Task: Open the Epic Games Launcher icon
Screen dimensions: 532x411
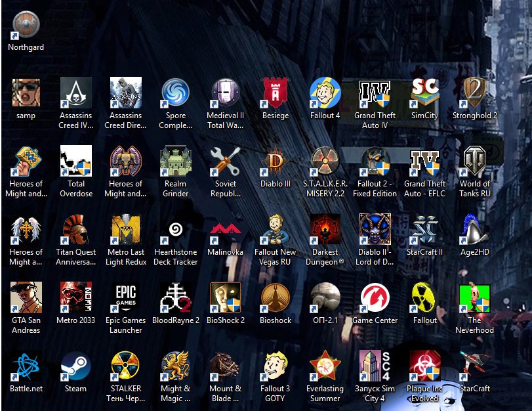Action: point(126,297)
